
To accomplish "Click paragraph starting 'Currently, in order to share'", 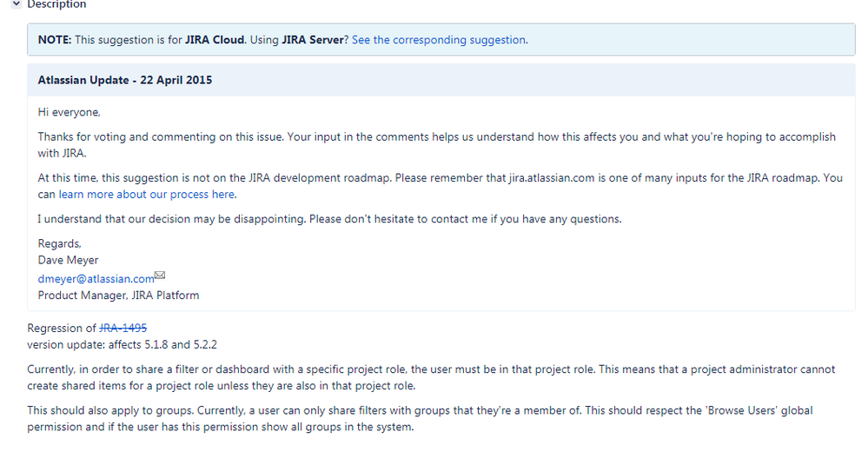I will click(431, 377).
